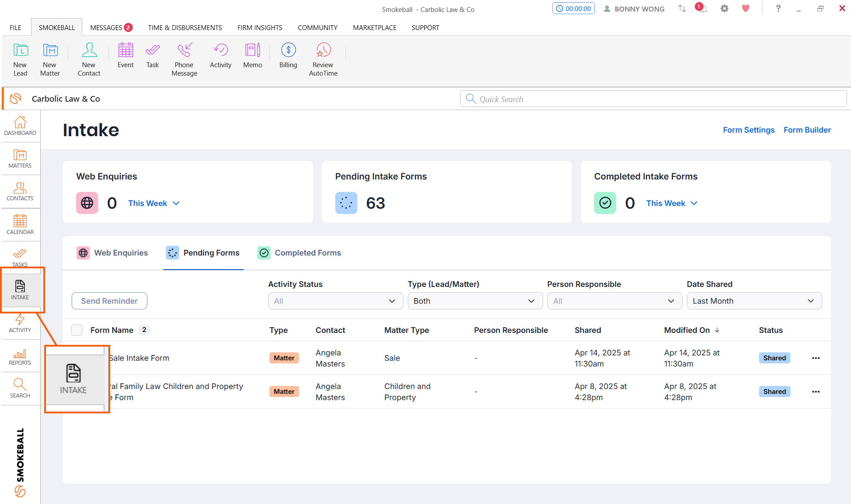Tick the select-all Form Name checkbox
The image size is (851, 504).
77,330
